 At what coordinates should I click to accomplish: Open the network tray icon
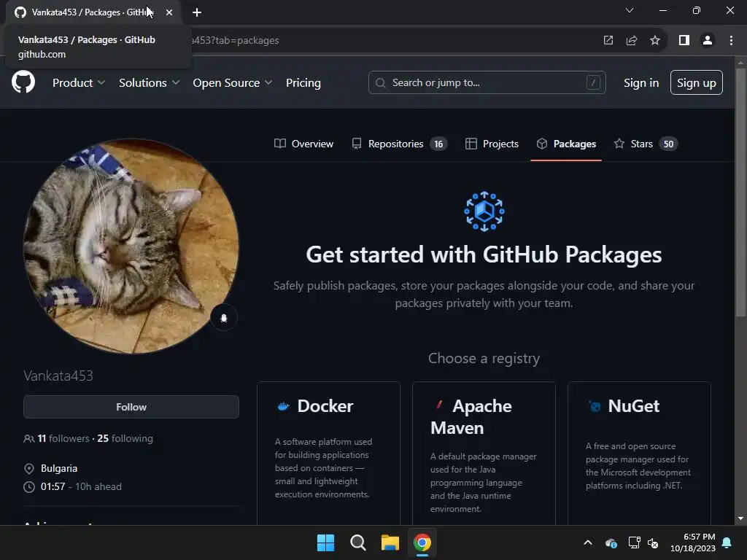point(634,542)
